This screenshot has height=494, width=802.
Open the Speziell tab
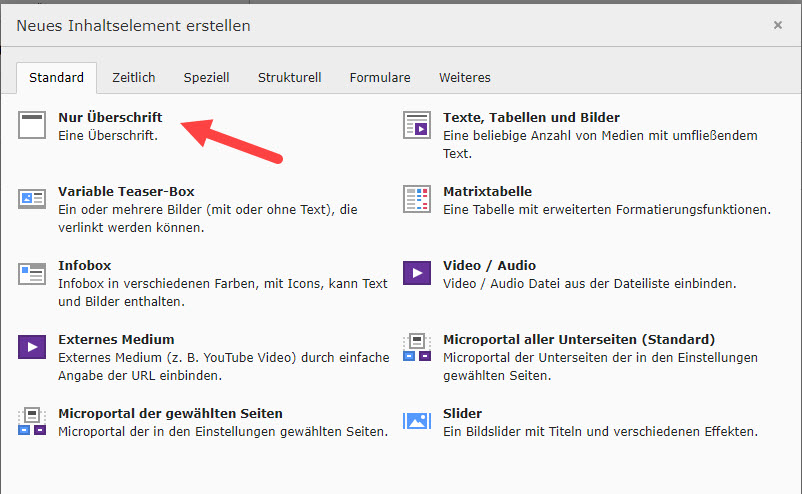pyautogui.click(x=206, y=77)
